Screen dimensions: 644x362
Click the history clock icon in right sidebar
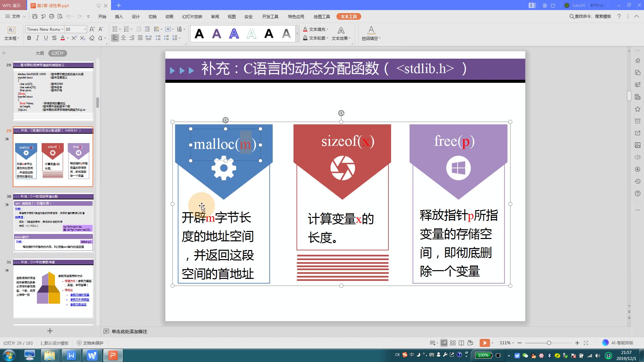click(x=638, y=181)
